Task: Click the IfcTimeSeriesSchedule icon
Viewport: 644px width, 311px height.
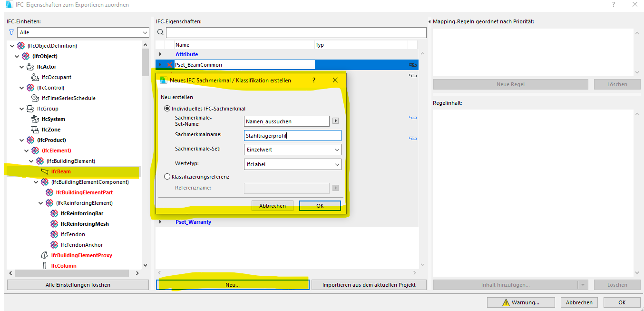Action: 35,98
